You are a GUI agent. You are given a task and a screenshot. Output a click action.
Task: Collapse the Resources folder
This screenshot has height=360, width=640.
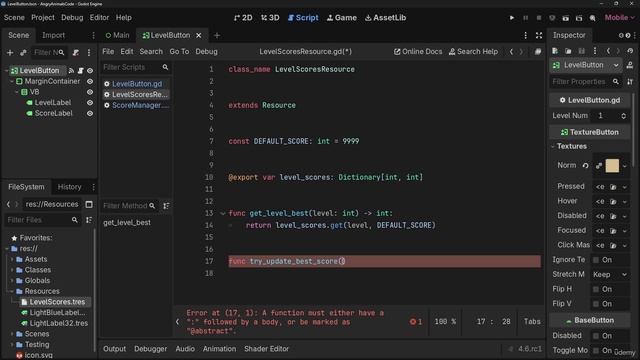pos(12,291)
